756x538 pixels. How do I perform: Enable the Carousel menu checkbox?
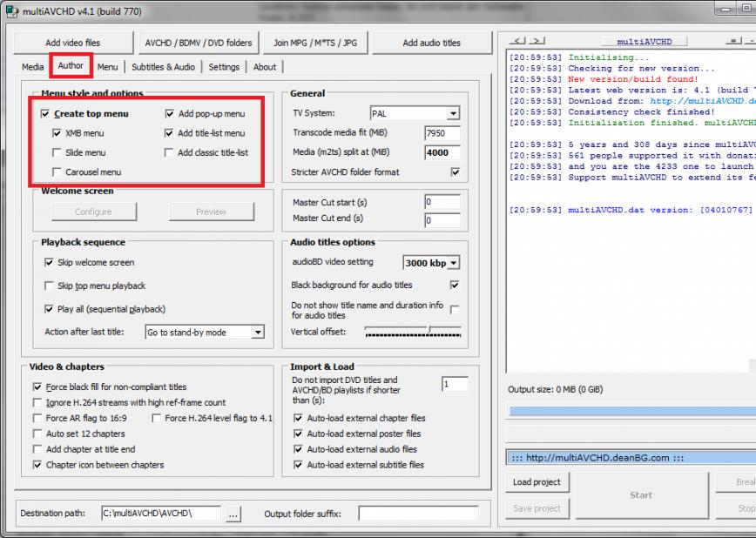click(57, 172)
